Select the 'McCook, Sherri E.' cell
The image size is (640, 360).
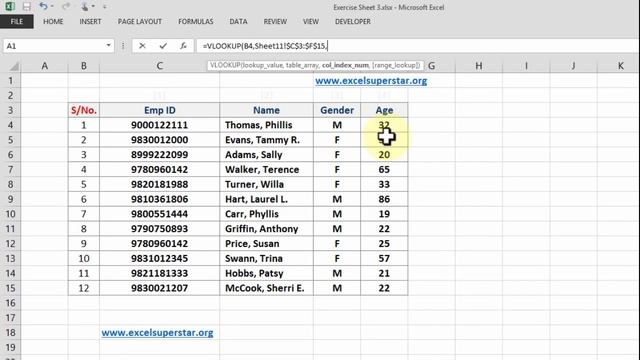click(266, 288)
